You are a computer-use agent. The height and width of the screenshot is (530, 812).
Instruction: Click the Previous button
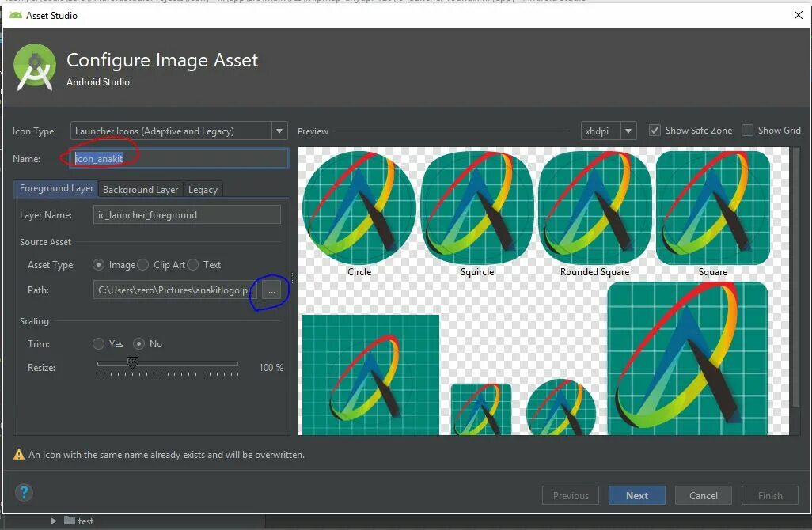pos(571,495)
